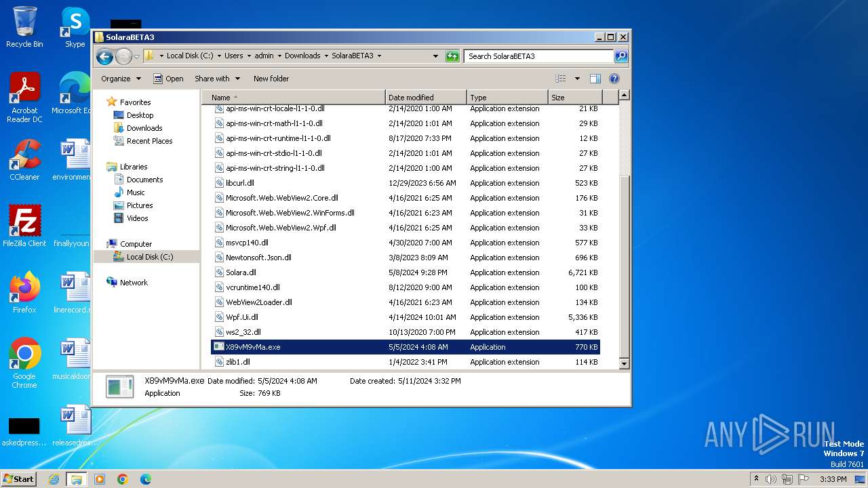Click the Forward navigation arrow
Screen dimensions: 868x488
123,56
